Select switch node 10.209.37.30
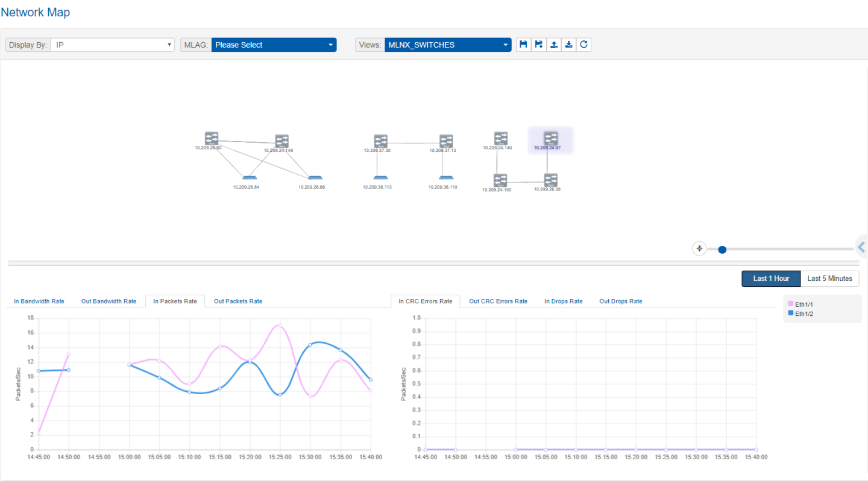This screenshot has width=868, height=481. 380,142
